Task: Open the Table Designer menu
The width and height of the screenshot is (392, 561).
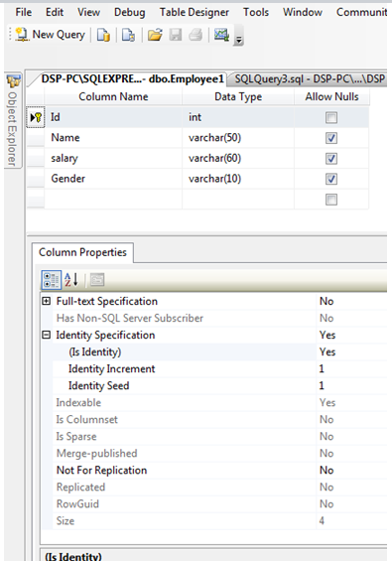Action: point(195,12)
